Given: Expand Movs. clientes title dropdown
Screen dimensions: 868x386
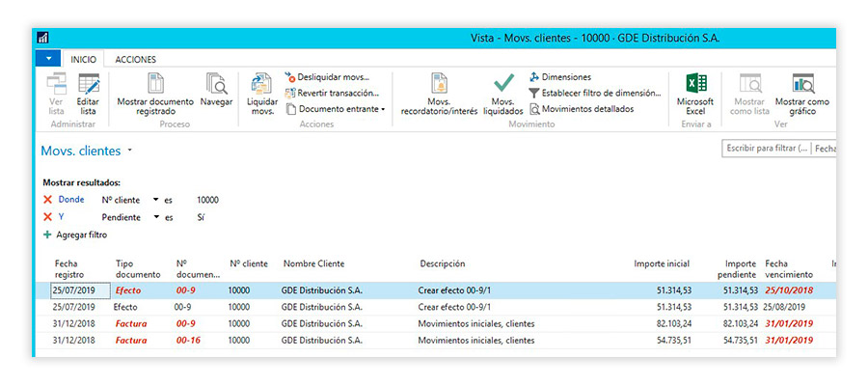Looking at the screenshot, I should pyautogui.click(x=130, y=152).
